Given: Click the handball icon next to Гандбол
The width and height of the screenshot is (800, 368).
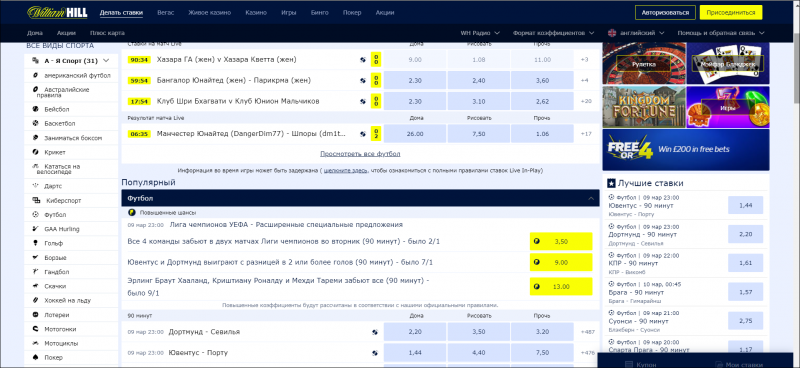Looking at the screenshot, I should point(35,272).
